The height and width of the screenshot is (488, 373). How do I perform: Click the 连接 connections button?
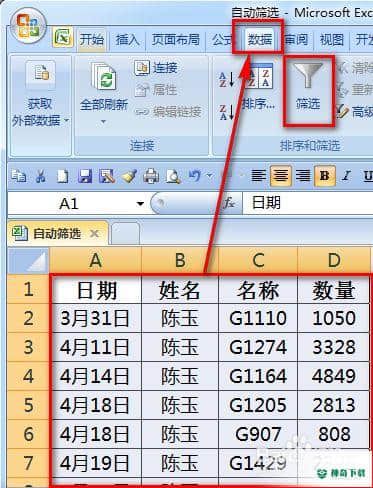156,68
